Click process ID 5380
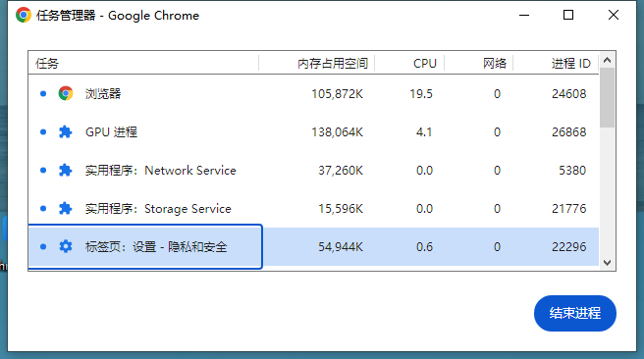Screen dimensions: 644x359 pyautogui.click(x=572, y=171)
